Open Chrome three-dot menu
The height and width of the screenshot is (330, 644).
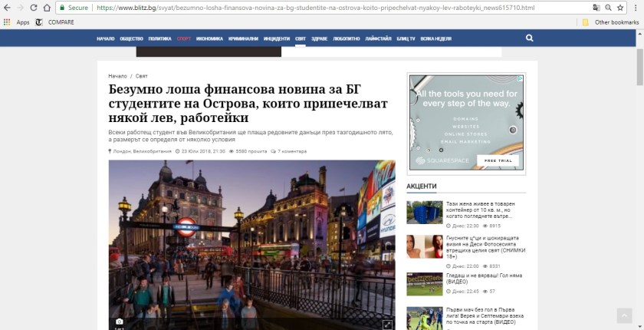click(635, 8)
